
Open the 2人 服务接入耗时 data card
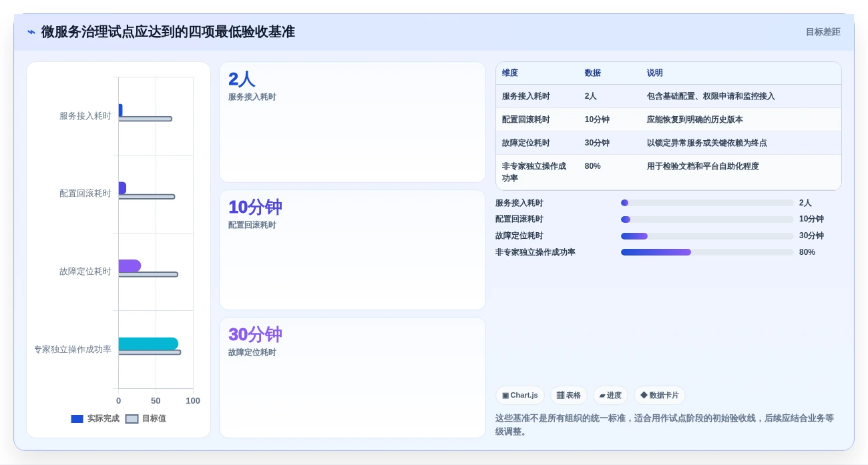[353, 122]
